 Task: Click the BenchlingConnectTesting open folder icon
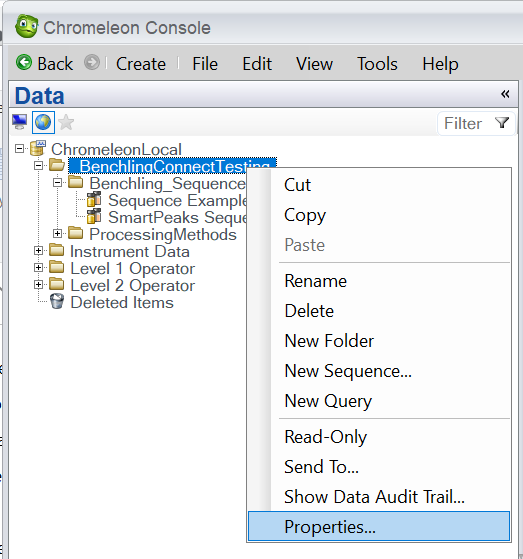pyautogui.click(x=57, y=165)
